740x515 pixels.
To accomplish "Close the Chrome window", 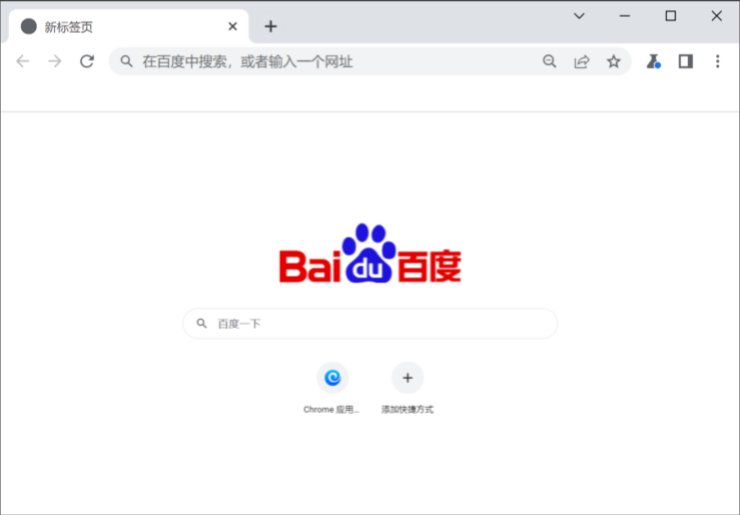I will [x=716, y=16].
